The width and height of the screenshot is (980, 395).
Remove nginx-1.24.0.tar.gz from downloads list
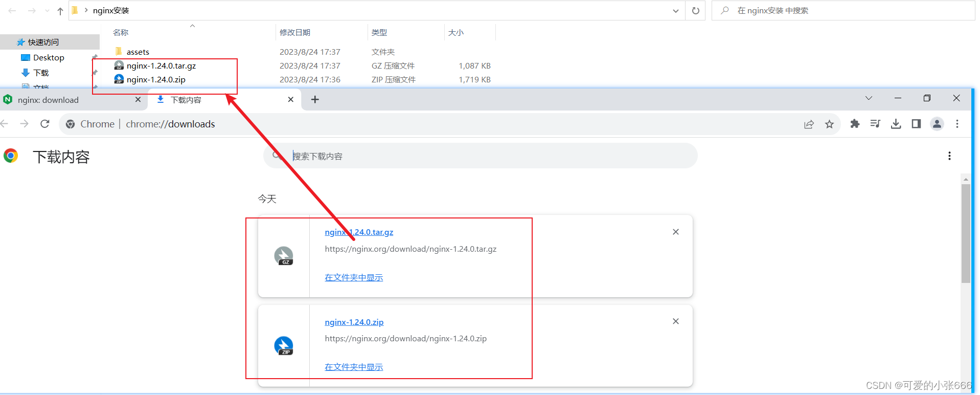coord(676,232)
